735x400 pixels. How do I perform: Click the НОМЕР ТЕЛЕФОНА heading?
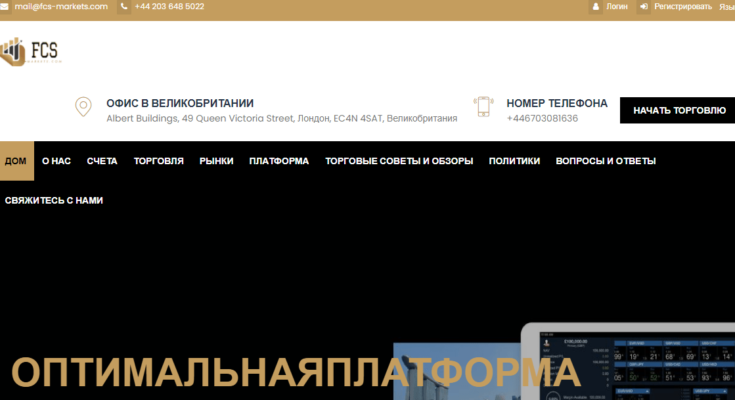(x=557, y=103)
